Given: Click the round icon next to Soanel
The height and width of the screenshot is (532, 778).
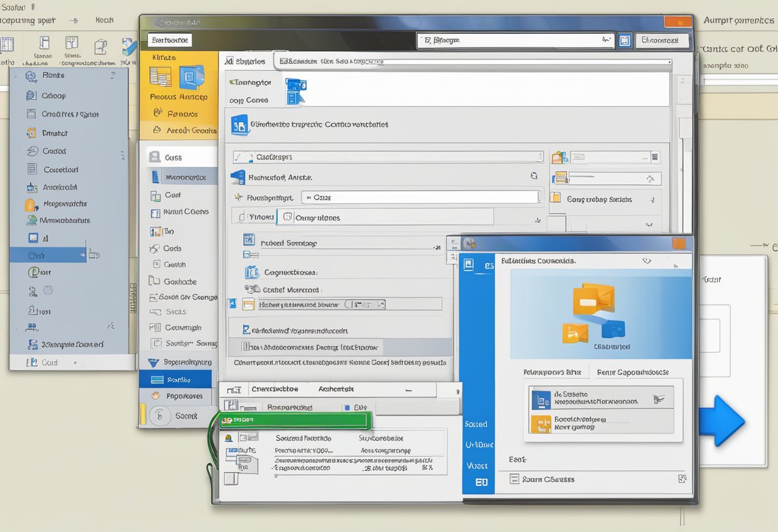Looking at the screenshot, I should (x=159, y=416).
